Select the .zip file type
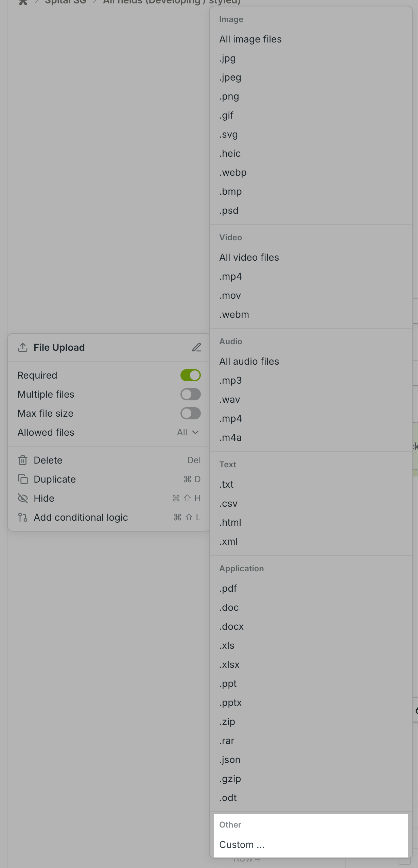Screen dimensions: 418x868 point(311,722)
